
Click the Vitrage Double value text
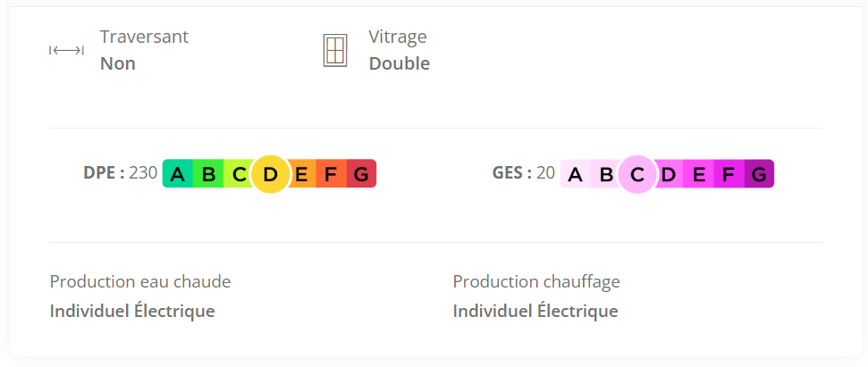(x=400, y=64)
